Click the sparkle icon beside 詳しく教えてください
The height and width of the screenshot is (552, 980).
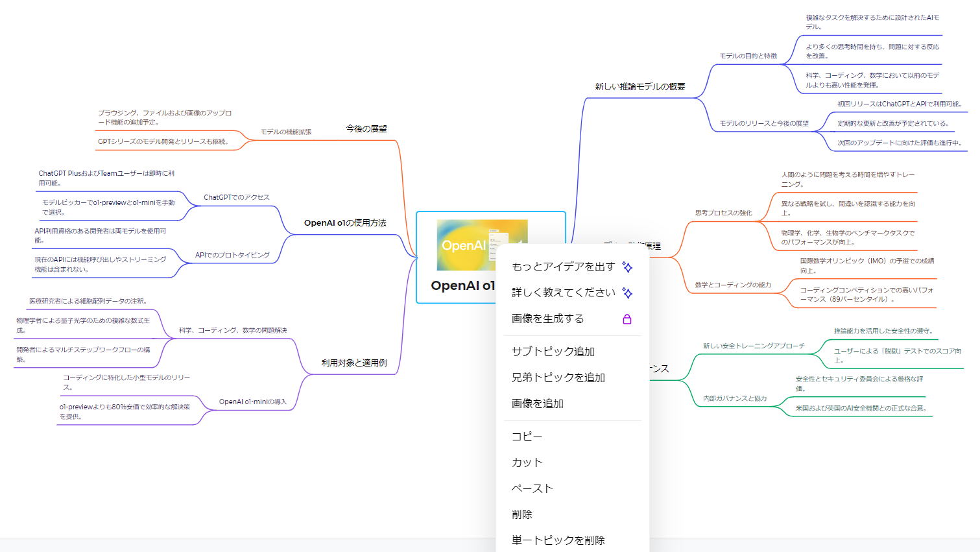click(627, 293)
